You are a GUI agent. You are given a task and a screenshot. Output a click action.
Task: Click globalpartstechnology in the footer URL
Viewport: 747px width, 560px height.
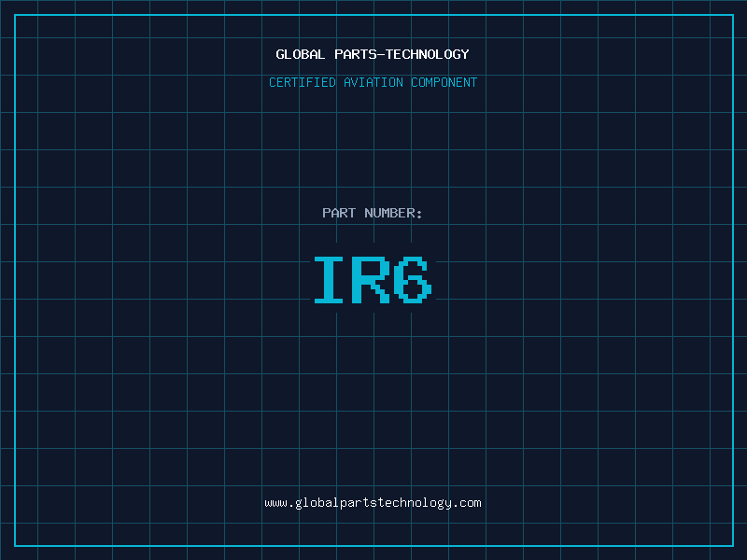pyautogui.click(x=373, y=503)
